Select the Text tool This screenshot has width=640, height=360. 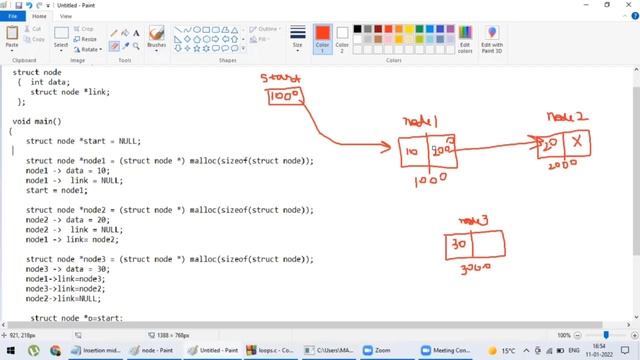pos(136,33)
